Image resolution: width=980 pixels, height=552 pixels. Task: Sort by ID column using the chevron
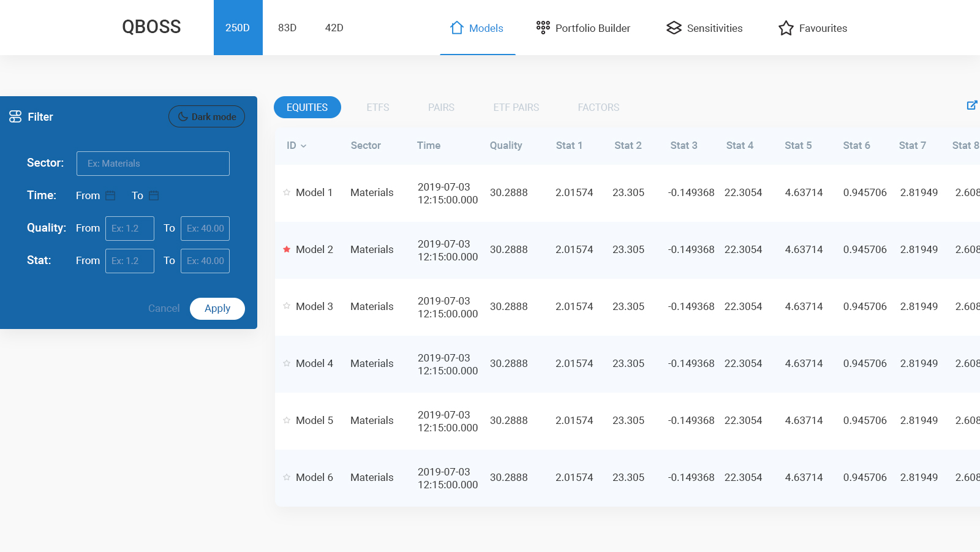(x=304, y=146)
